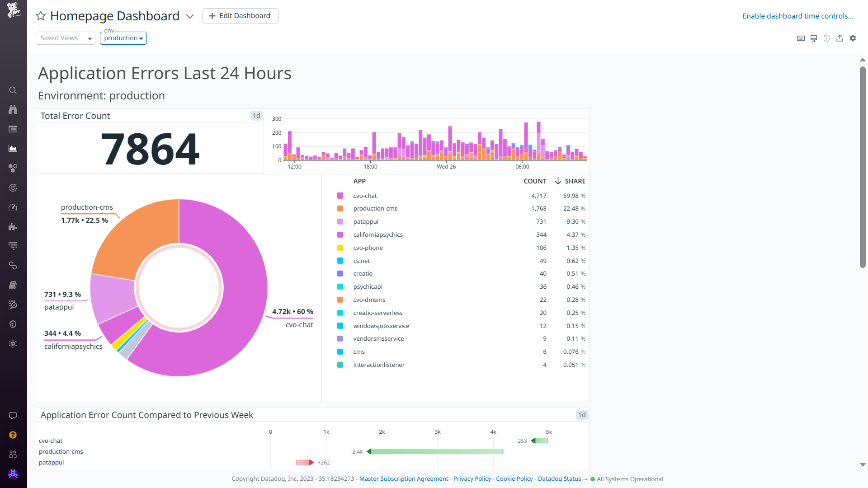Screen dimensions: 868x488
Task: Open the Dashboards area-chart sidebar icon
Action: pyautogui.click(x=13, y=149)
